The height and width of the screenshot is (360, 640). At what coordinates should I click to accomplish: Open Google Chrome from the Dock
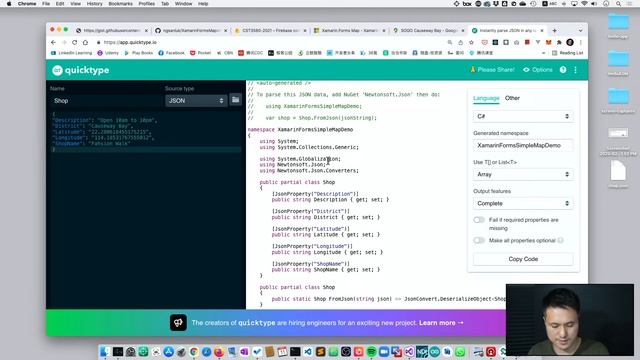194,351
